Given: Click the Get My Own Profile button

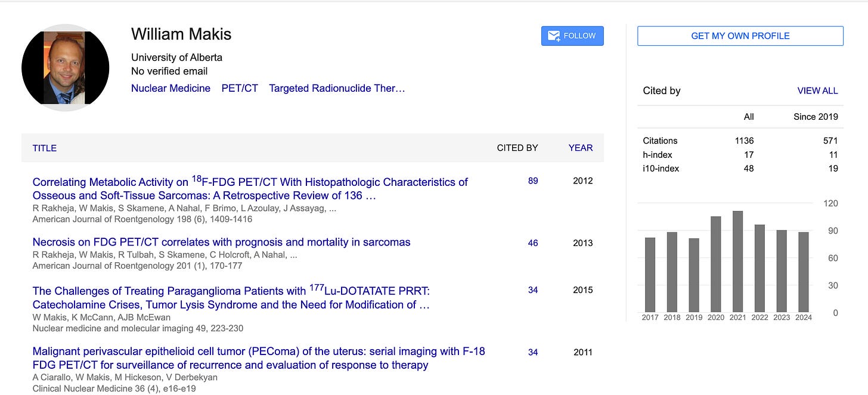Looking at the screenshot, I should coord(740,36).
